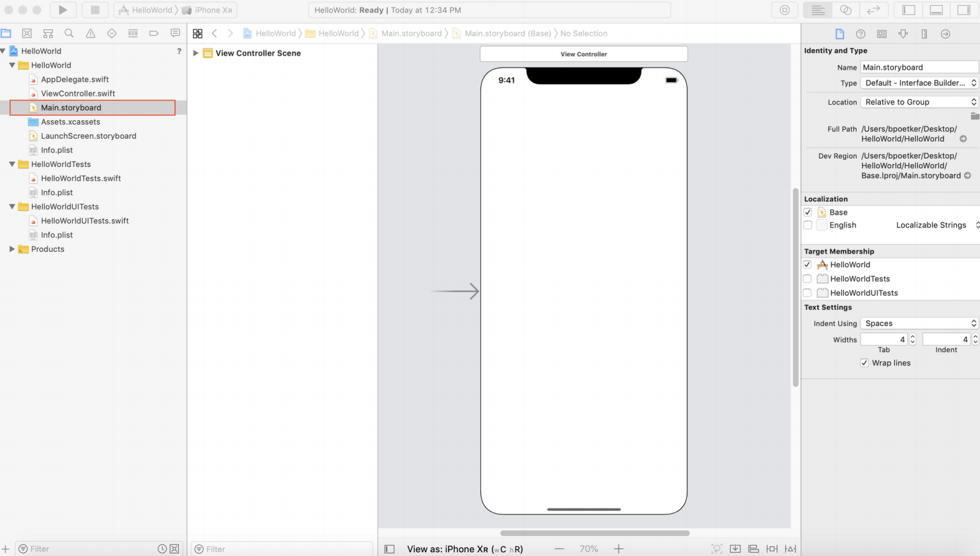Open the Library button in toolbar
The width and height of the screenshot is (980, 556).
(x=785, y=10)
